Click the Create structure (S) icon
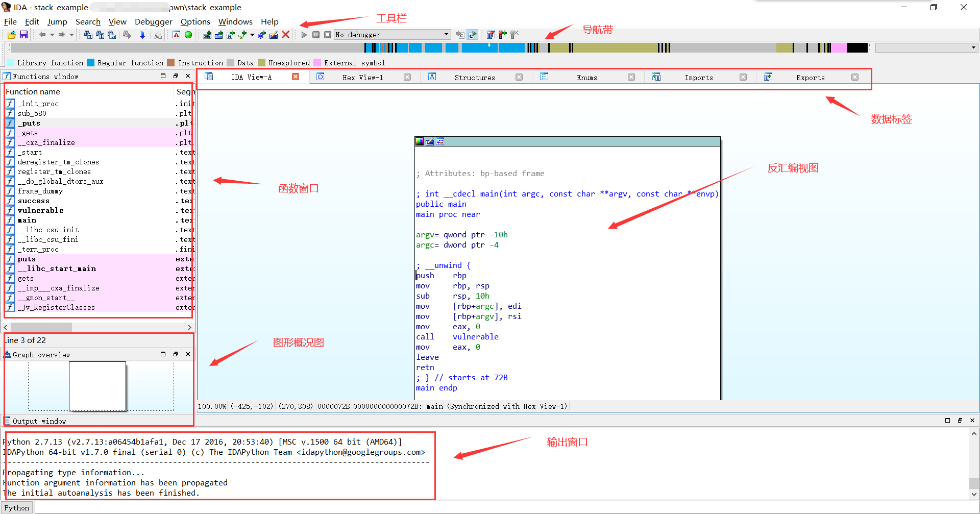Screen dimensions: 980x514 point(242,35)
